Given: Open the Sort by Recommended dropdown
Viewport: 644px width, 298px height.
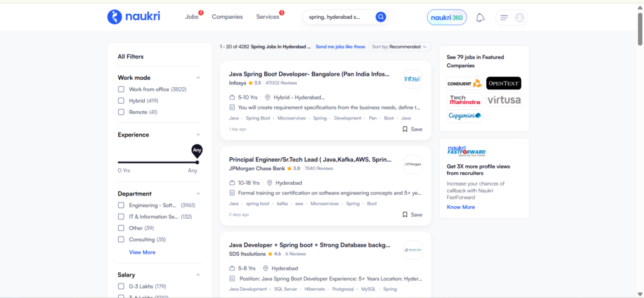Looking at the screenshot, I should (399, 47).
